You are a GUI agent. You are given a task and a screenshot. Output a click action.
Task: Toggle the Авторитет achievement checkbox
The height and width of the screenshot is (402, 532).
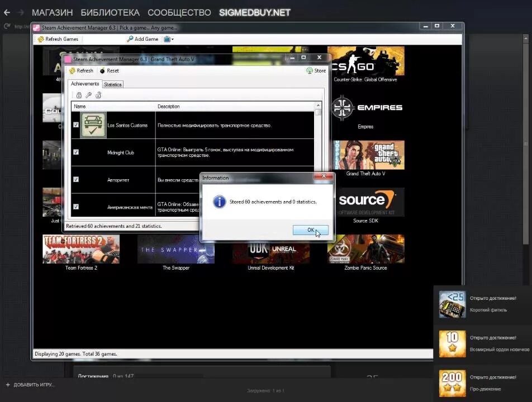(x=76, y=179)
